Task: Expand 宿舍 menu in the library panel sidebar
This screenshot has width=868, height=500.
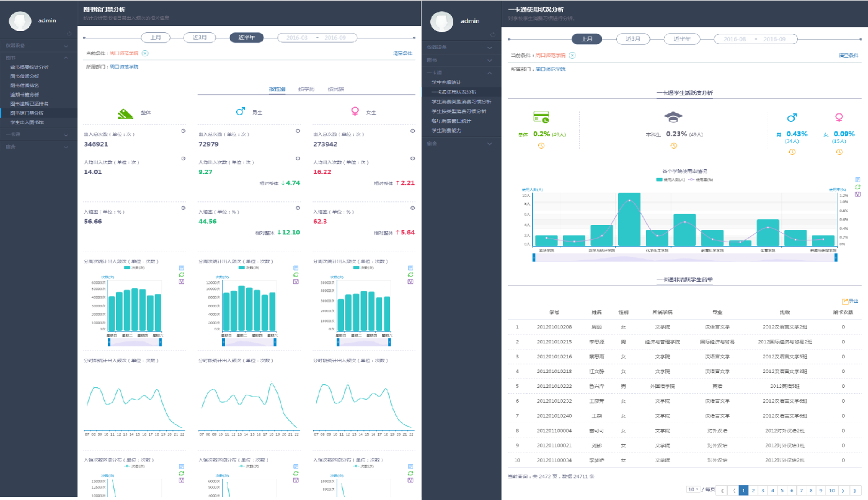Action: click(38, 147)
